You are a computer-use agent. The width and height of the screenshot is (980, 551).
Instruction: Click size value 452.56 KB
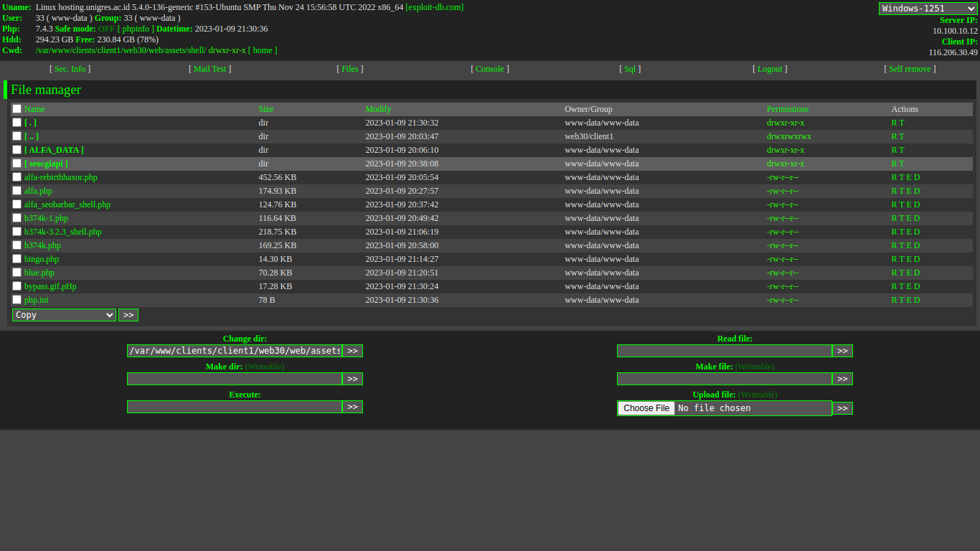tap(278, 177)
